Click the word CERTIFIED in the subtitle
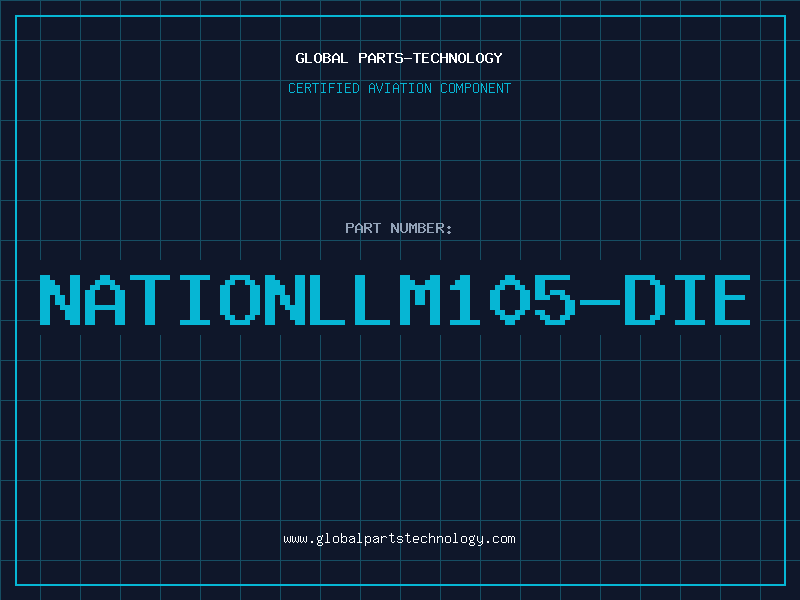The height and width of the screenshot is (600, 800). coord(324,88)
